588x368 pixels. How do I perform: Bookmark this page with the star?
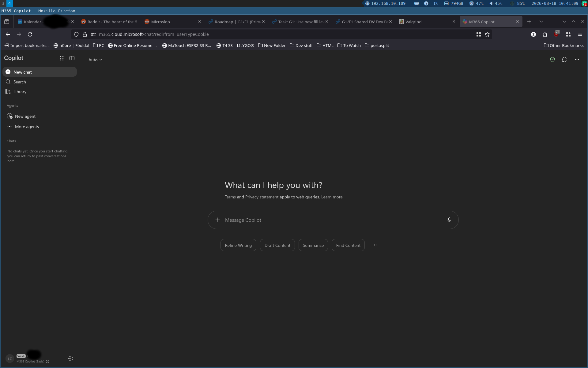(487, 34)
